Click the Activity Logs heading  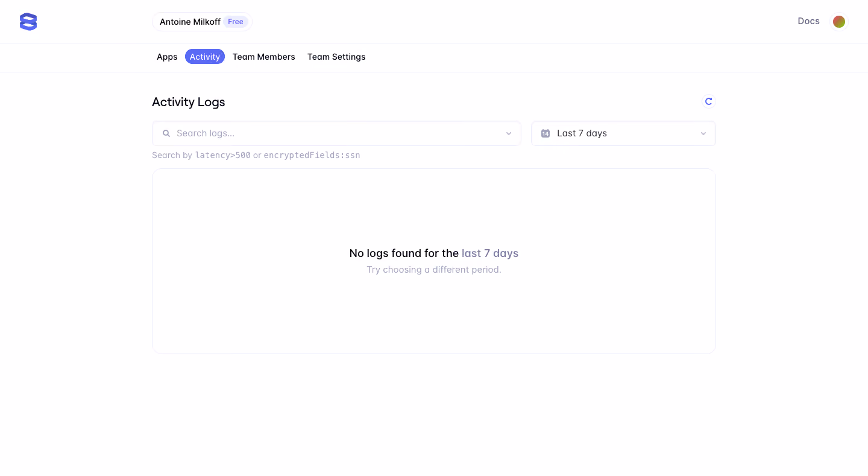click(x=189, y=102)
